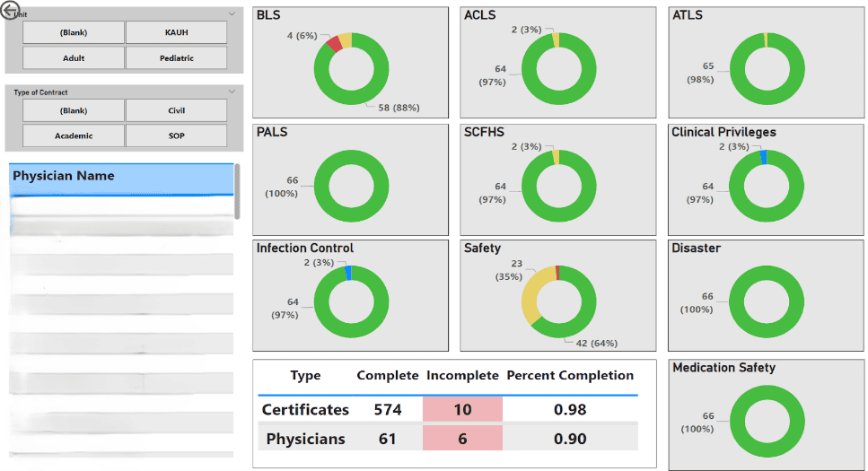Viewport: 868px width, 471px height.
Task: Sort by Percent Completion column header
Action: [x=570, y=375]
